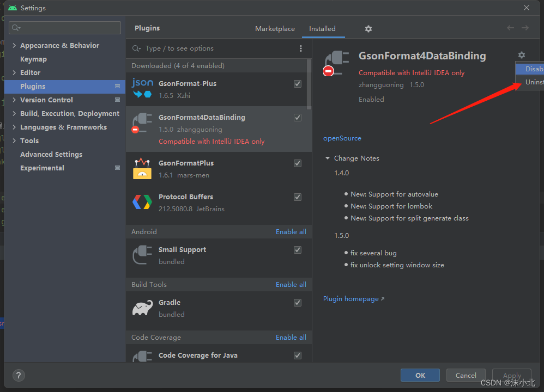Image resolution: width=544 pixels, height=392 pixels.
Task: Expand the Appearance & Behavior section
Action: pyautogui.click(x=14, y=45)
